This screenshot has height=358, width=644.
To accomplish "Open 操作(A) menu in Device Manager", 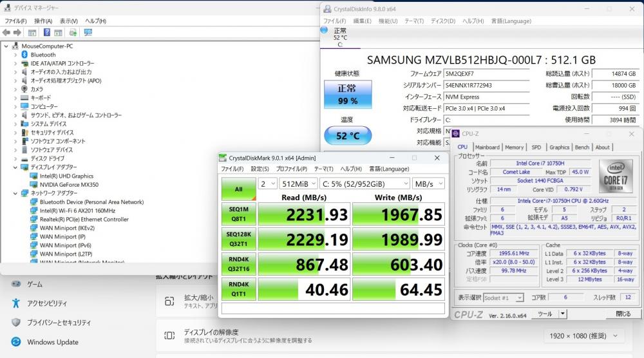I will [x=43, y=21].
